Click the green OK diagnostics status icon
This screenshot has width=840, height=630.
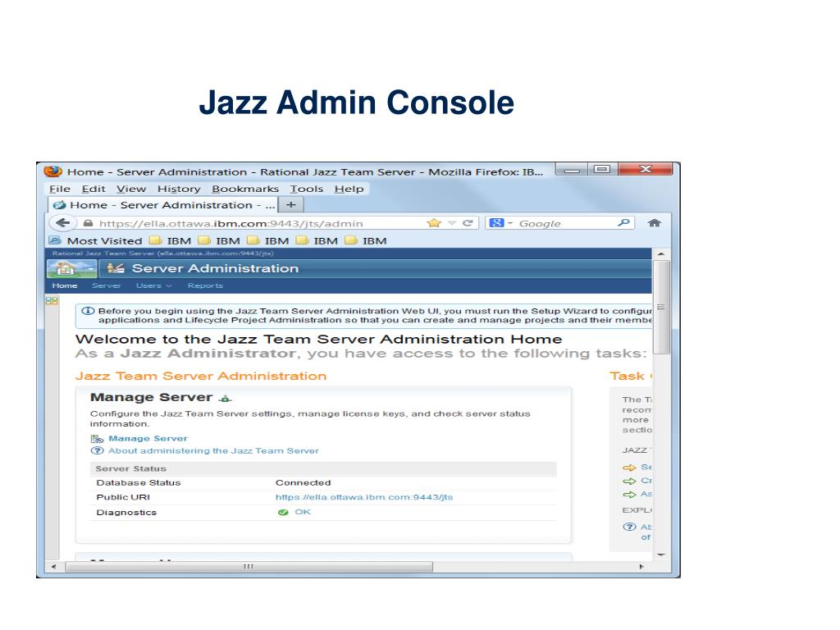(x=282, y=511)
